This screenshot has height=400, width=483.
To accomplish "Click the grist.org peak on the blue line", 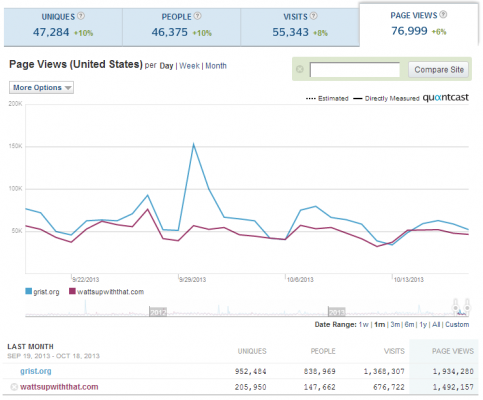I will tap(193, 144).
